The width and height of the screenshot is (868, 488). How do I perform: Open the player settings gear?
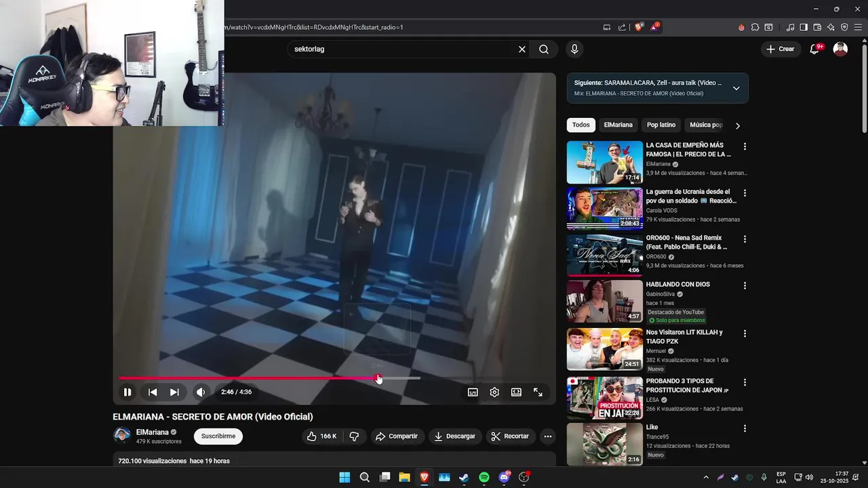[x=494, y=392]
